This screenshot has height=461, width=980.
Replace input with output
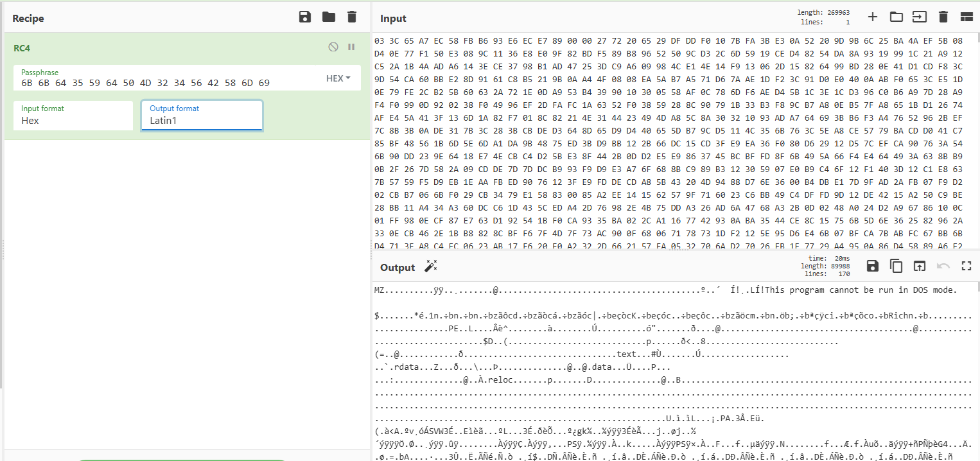pyautogui.click(x=920, y=266)
